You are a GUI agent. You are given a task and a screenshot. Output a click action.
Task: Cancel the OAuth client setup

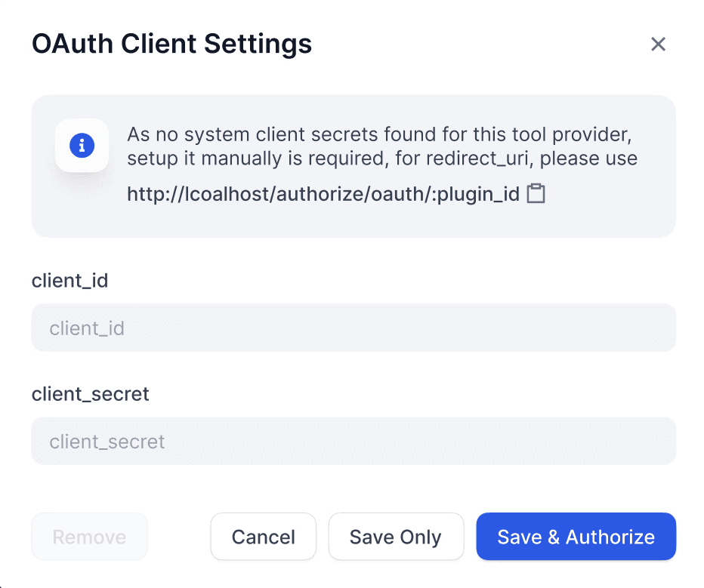point(263,537)
